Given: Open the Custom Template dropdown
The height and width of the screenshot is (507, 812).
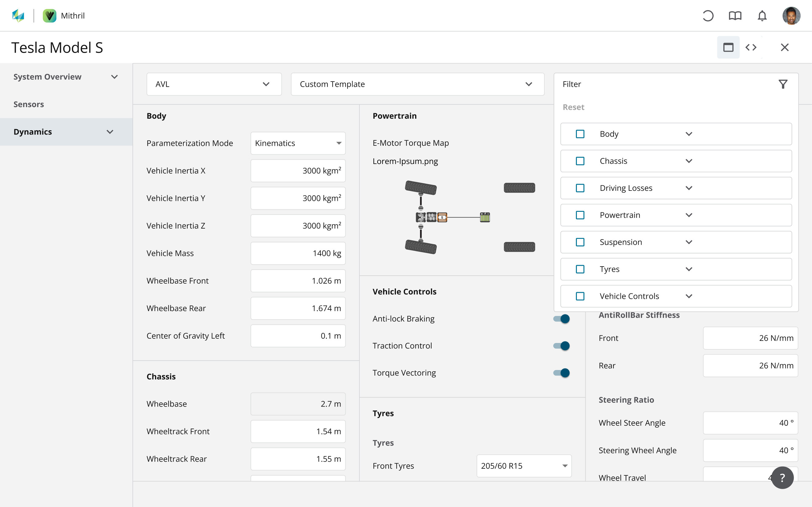Looking at the screenshot, I should coord(417,84).
